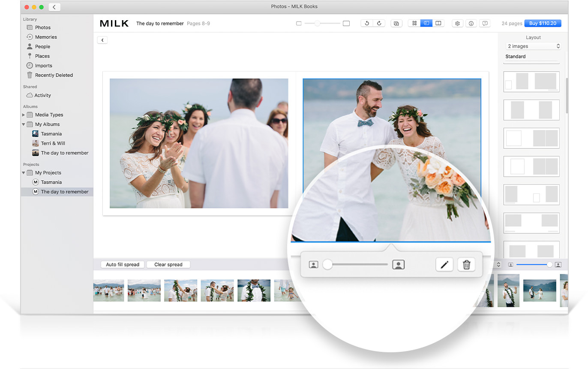Screen dimensions: 588x369
Task: Open the feedback help bubble icon
Action: (x=485, y=23)
